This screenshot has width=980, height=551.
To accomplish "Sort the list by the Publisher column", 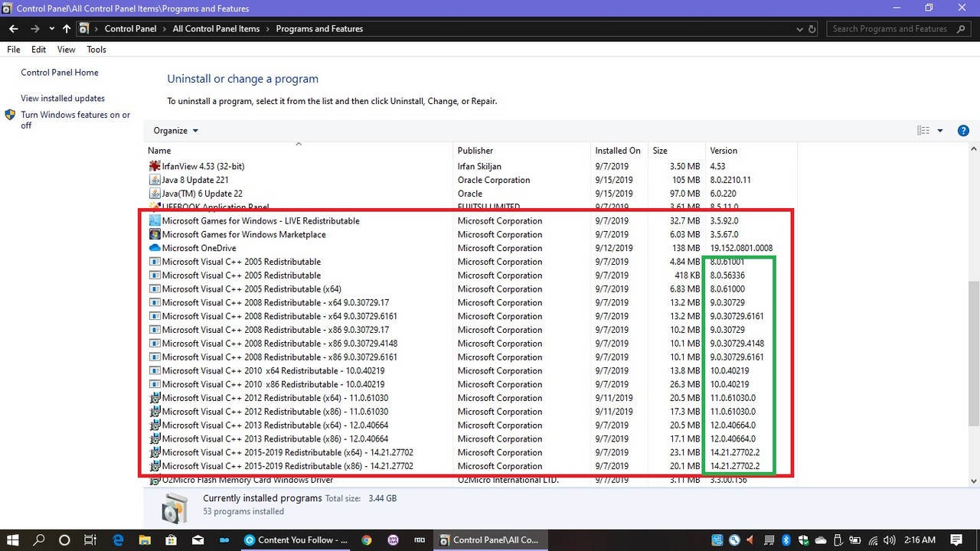I will pyautogui.click(x=522, y=151).
